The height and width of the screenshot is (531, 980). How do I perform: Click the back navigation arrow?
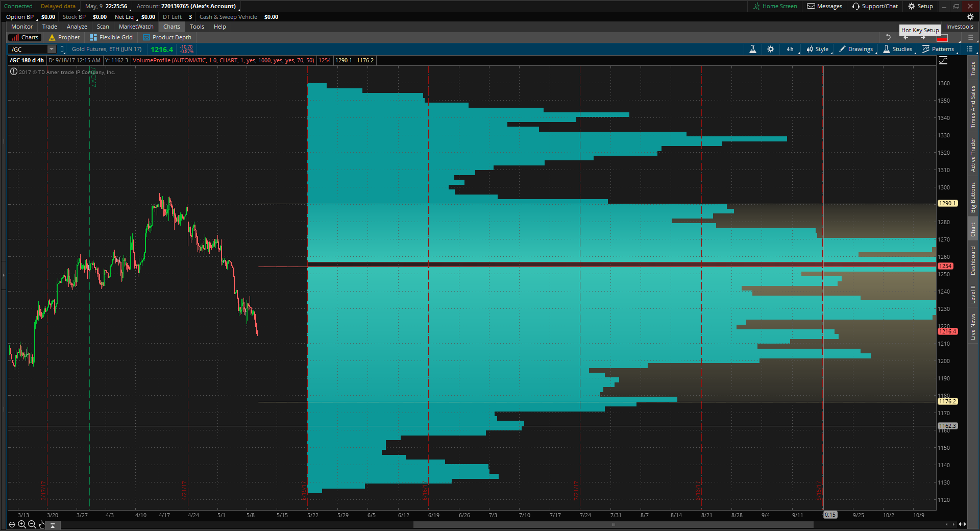[906, 38]
